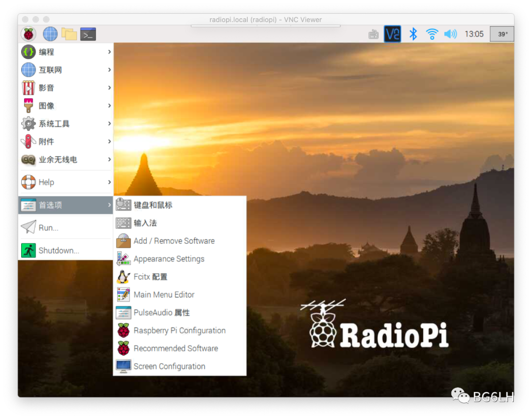Open the 业余无线电 ham radio menu

(x=66, y=160)
